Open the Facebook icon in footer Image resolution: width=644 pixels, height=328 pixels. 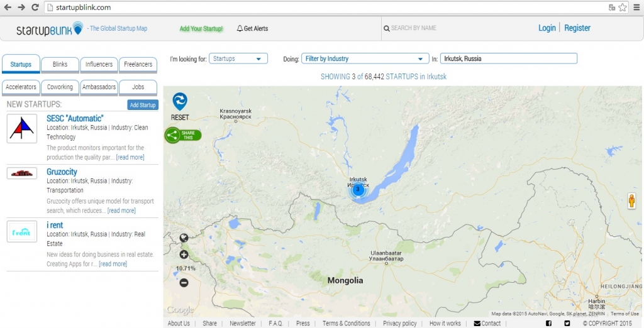[x=548, y=324]
